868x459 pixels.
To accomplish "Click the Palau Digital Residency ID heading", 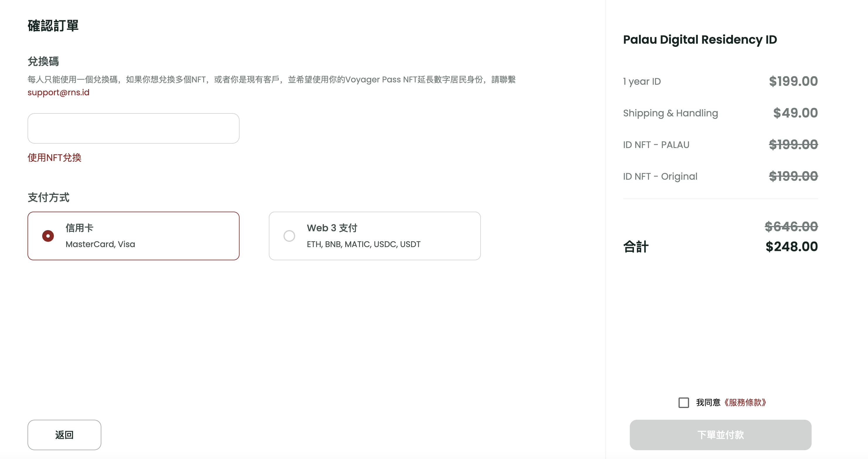I will pyautogui.click(x=700, y=40).
